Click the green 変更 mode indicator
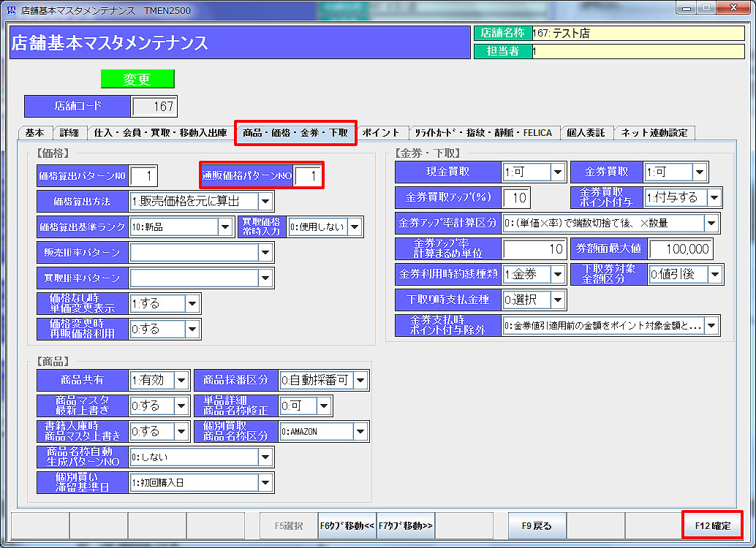Screen dimensions: 756x548 click(137, 79)
